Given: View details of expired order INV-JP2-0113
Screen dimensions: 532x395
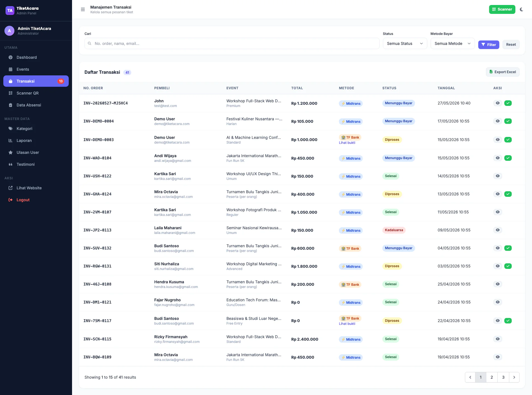Looking at the screenshot, I should click(498, 230).
